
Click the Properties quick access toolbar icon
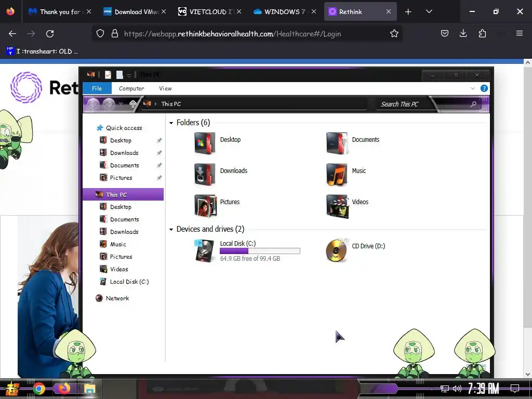(x=108, y=74)
